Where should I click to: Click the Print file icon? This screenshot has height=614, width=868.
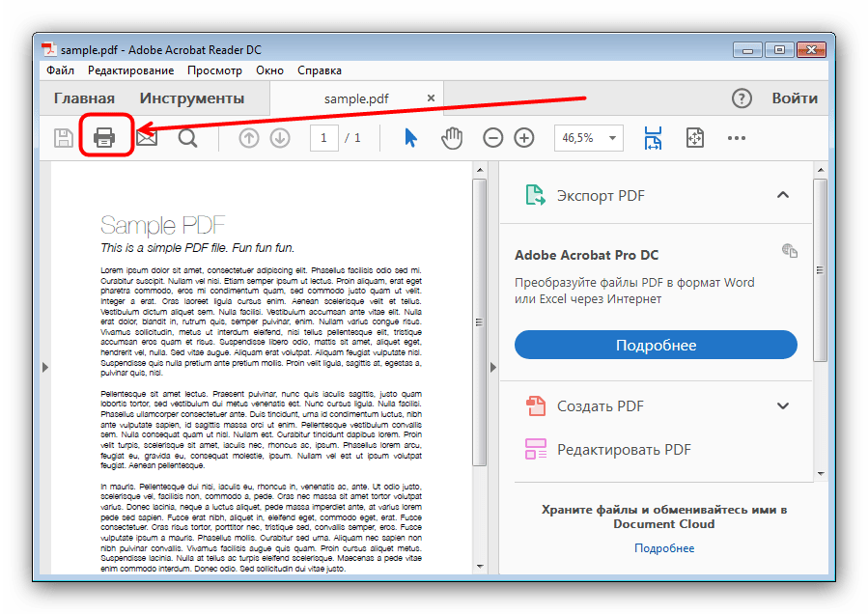[104, 138]
